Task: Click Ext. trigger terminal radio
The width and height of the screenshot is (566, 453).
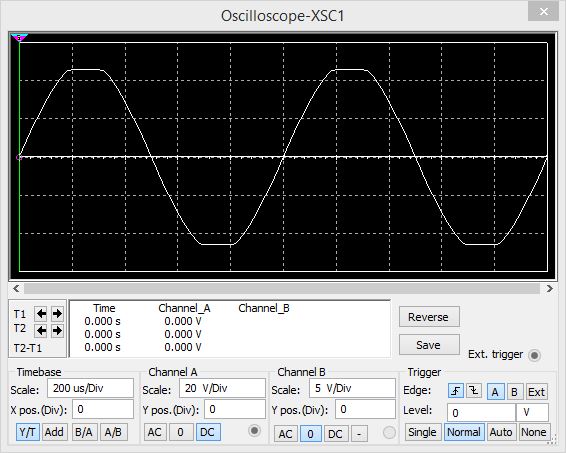Action: point(534,355)
